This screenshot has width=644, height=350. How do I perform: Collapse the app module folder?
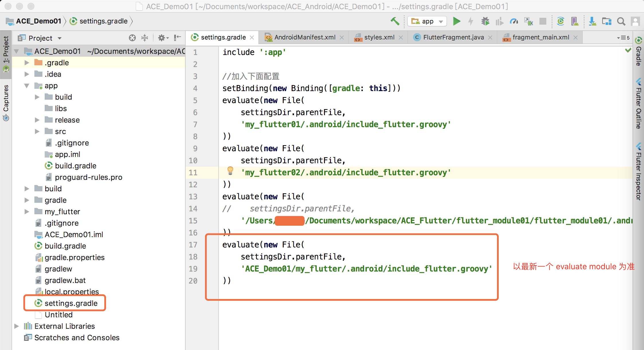click(x=27, y=86)
